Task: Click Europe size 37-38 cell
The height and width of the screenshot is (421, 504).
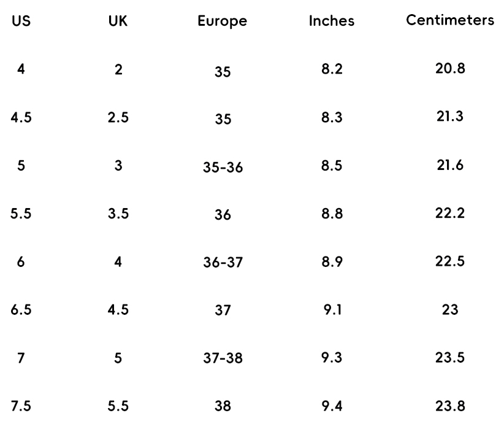Action: pos(223,358)
